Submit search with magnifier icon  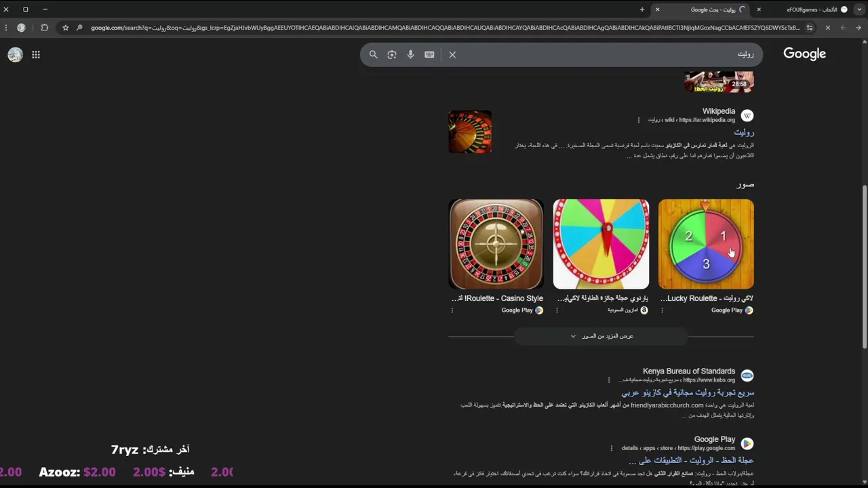[x=373, y=54]
